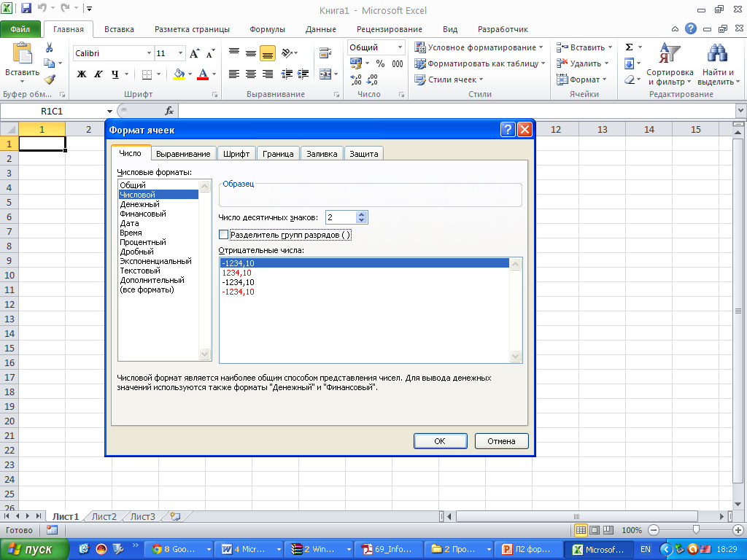The height and width of the screenshot is (560, 747).
Task: Open the Защита tab in dialog
Action: [363, 154]
